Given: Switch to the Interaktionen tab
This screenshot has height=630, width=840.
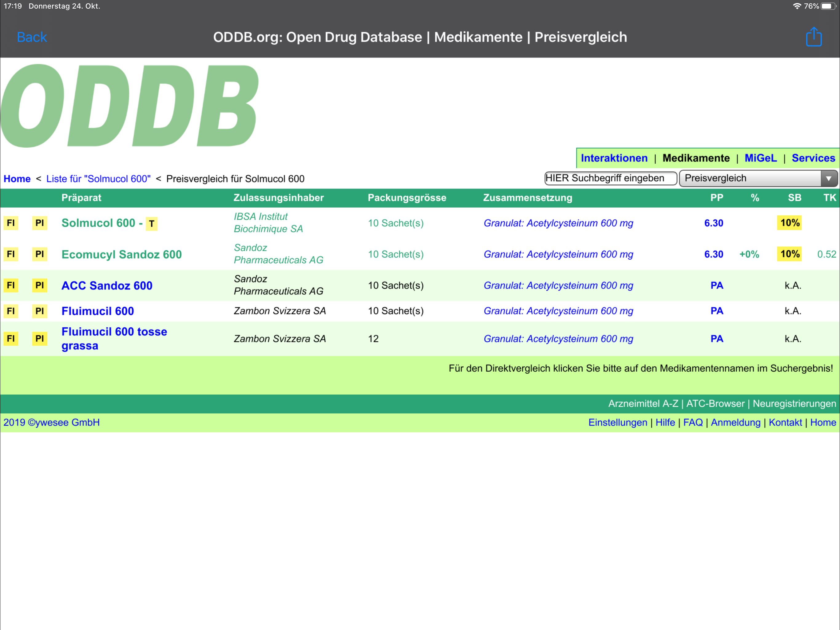Looking at the screenshot, I should [x=614, y=158].
